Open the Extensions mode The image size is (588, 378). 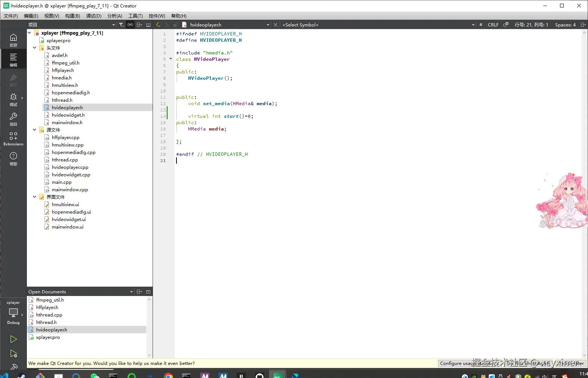point(13,138)
